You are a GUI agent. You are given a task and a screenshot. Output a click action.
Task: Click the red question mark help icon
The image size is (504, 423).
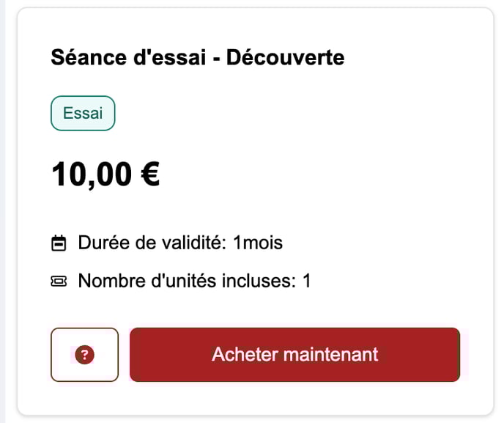pos(84,355)
